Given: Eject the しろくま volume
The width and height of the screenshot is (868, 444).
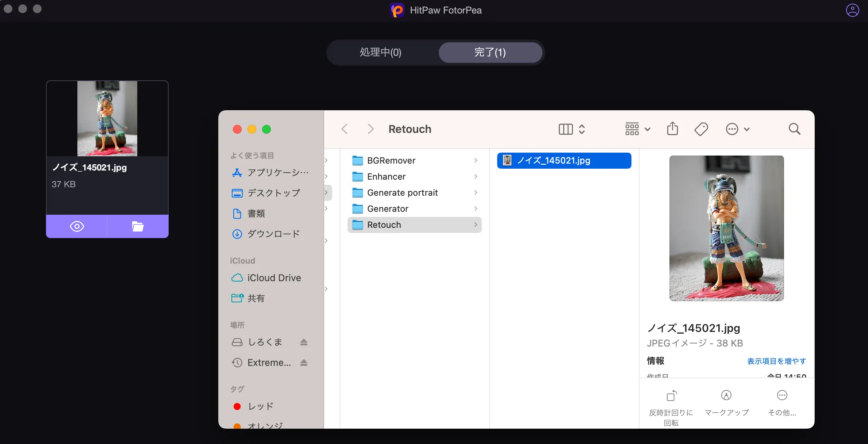Looking at the screenshot, I should tap(304, 342).
